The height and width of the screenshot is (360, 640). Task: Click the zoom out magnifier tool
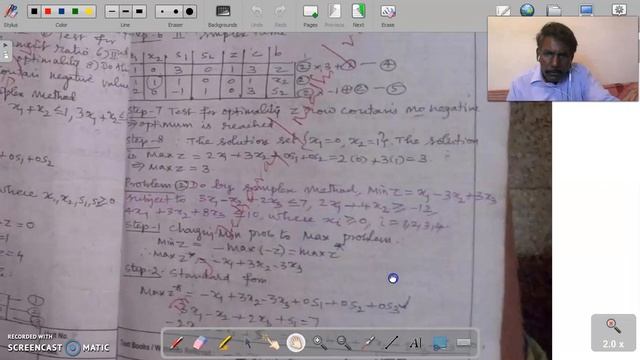[x=344, y=343]
